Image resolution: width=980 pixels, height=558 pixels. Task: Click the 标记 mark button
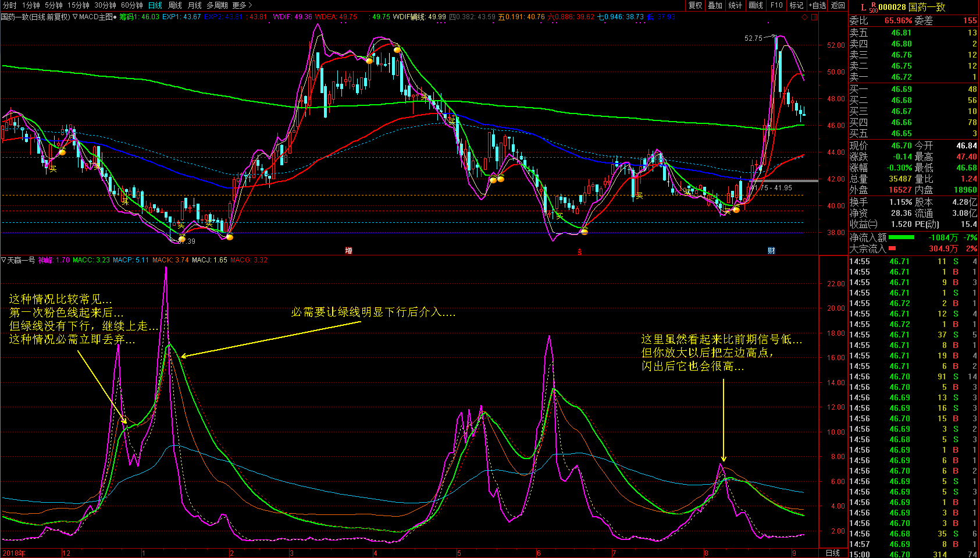point(796,5)
